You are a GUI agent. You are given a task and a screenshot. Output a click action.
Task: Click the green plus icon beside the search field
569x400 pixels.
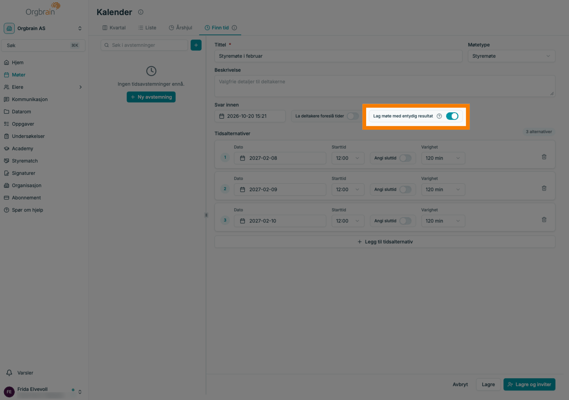tap(196, 45)
